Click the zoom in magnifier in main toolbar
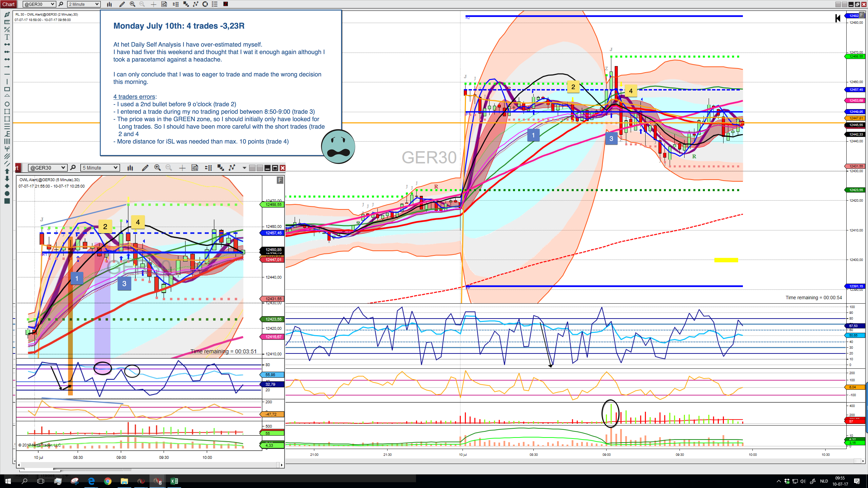The height and width of the screenshot is (488, 868). 132,4
